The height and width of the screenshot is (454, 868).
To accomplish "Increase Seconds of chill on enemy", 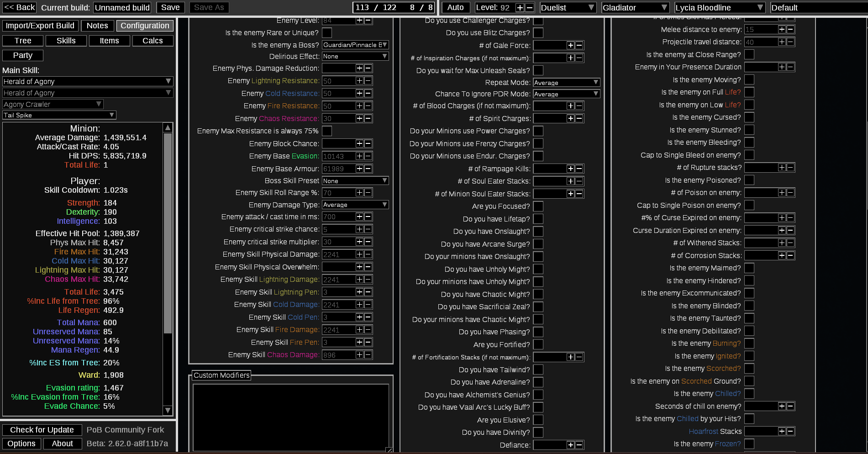I will pos(782,406).
